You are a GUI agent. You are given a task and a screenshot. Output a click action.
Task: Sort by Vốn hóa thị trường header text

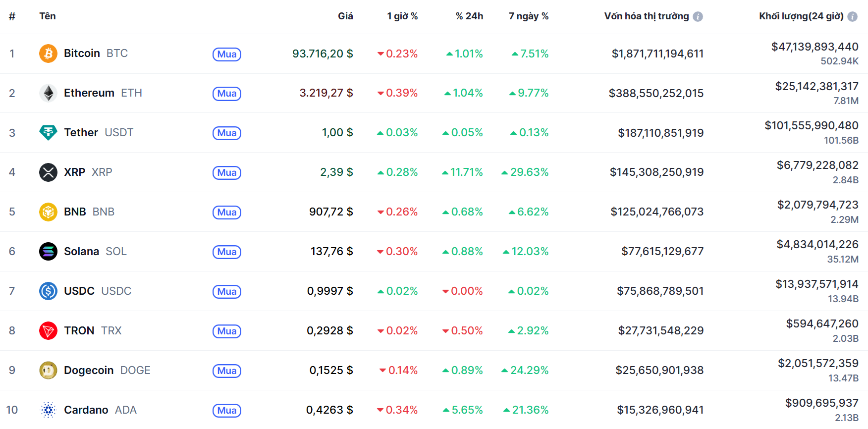[647, 16]
